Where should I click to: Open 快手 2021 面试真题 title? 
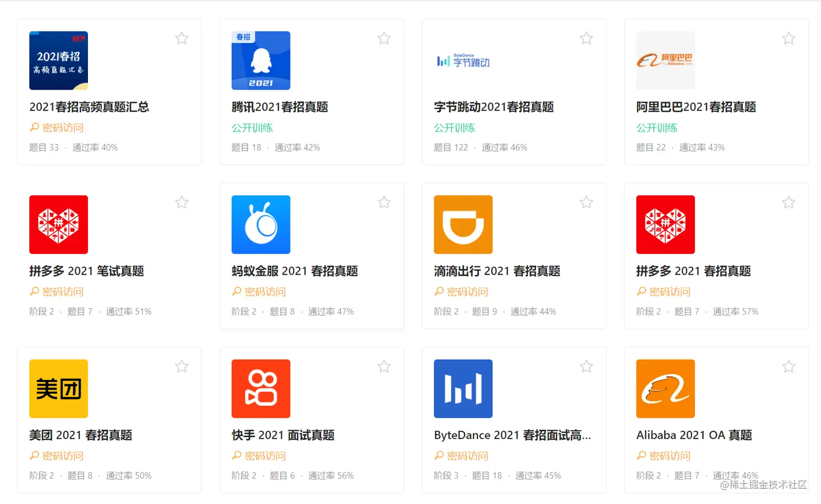pos(283,435)
